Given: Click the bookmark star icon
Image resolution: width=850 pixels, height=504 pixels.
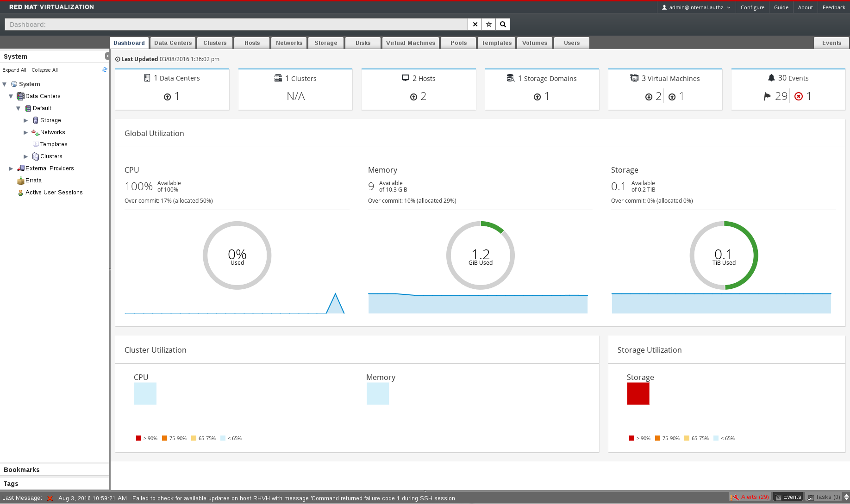Looking at the screenshot, I should tap(489, 25).
